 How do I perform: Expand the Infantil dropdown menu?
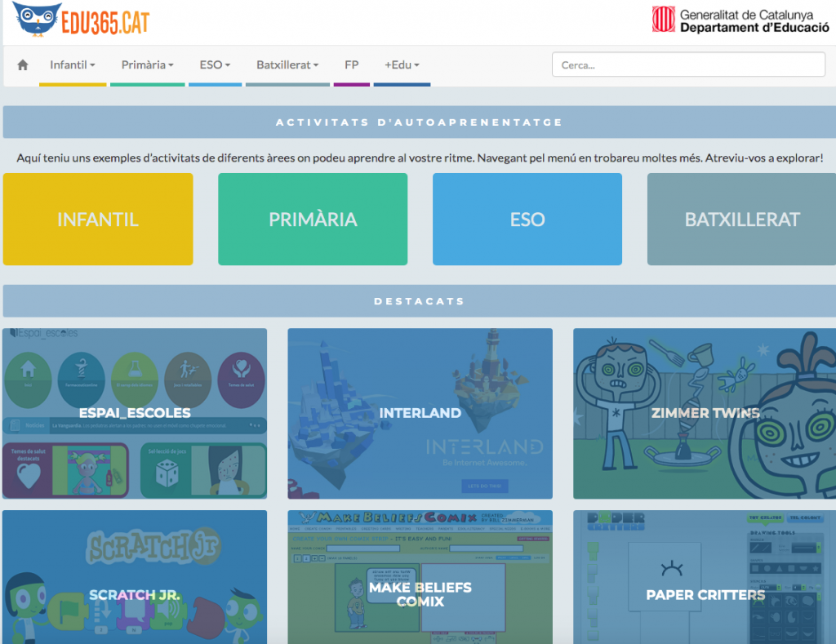[x=72, y=65]
